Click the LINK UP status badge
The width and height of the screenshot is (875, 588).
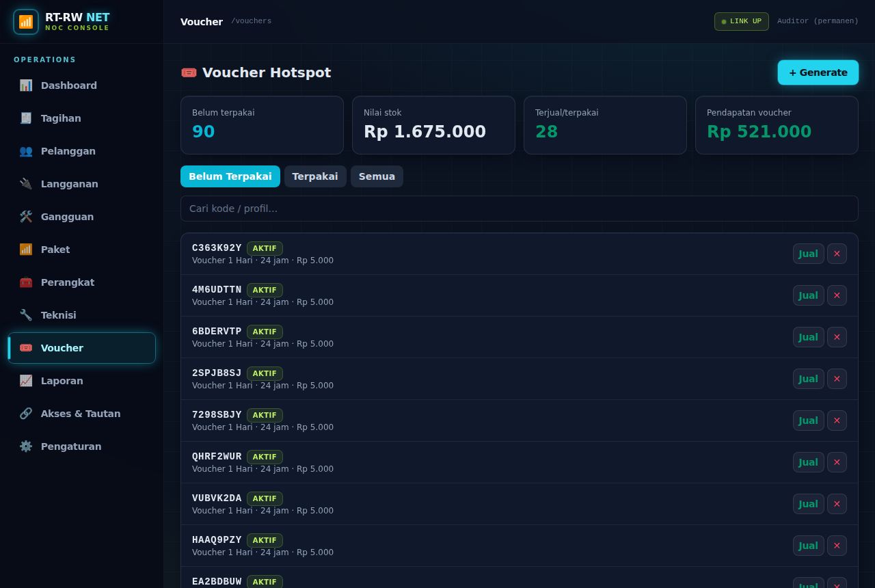pos(742,21)
